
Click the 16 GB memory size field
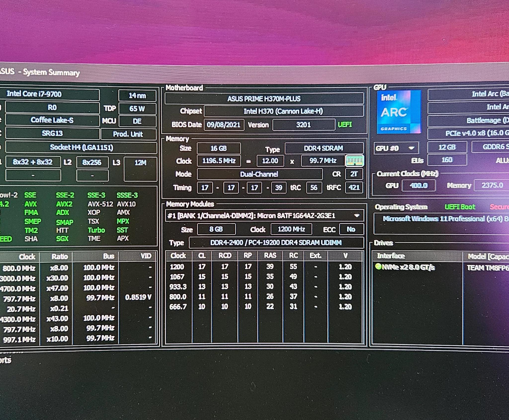click(219, 148)
